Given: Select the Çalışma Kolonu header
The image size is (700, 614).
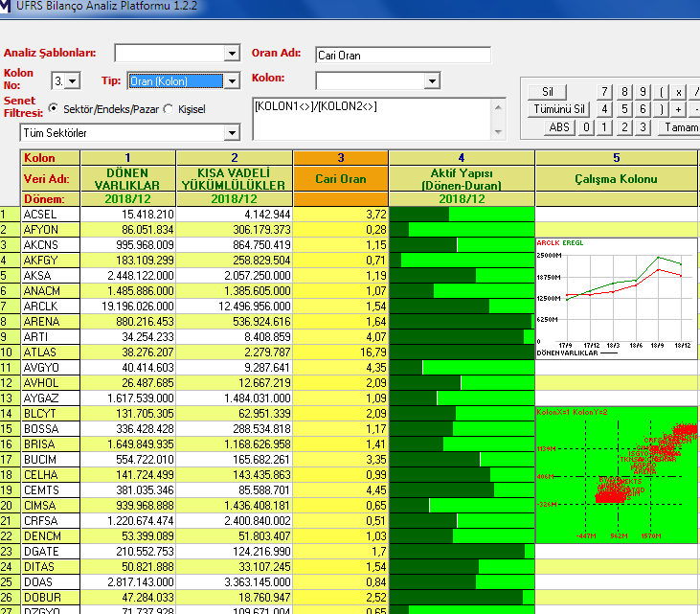Looking at the screenshot, I should (616, 179).
